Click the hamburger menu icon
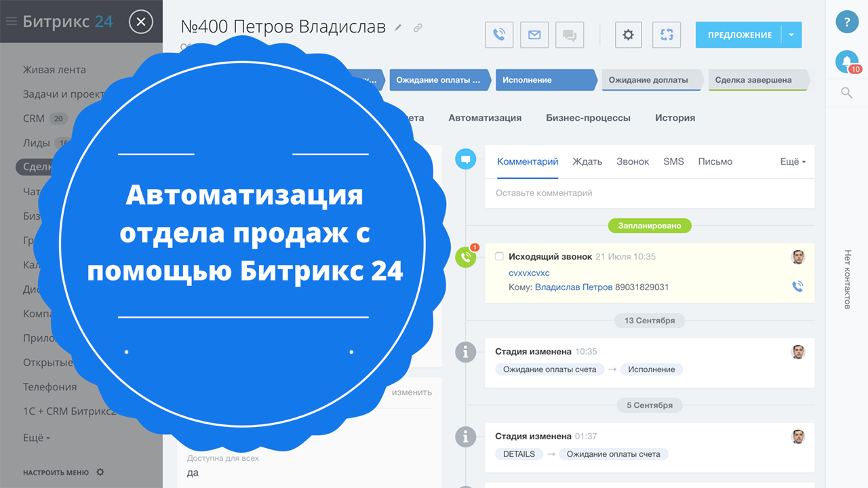This screenshot has height=488, width=868. 11,21
